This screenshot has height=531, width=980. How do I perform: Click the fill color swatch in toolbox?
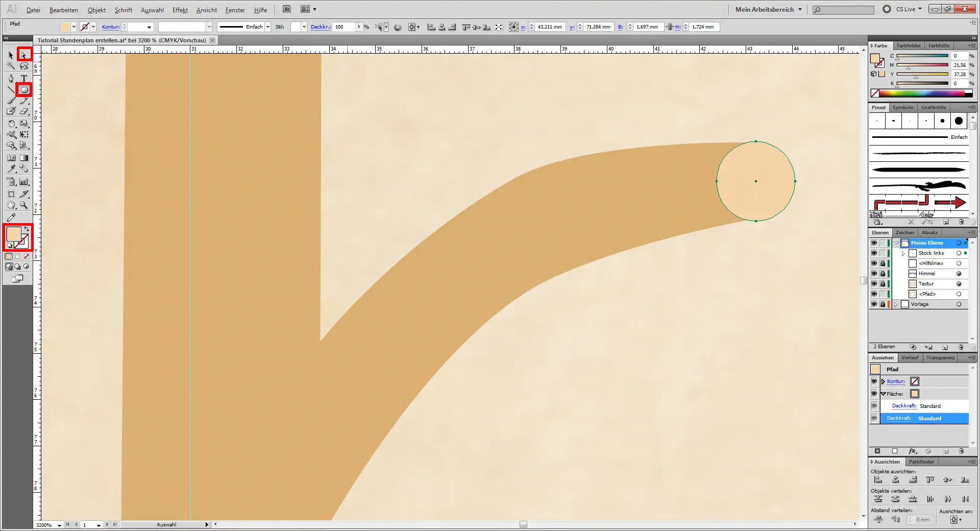pos(13,234)
